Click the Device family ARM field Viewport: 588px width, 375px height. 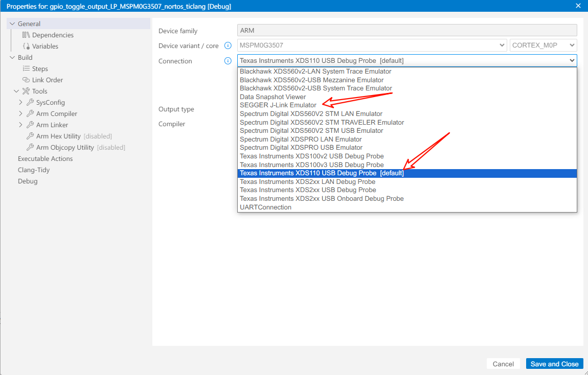[407, 30]
